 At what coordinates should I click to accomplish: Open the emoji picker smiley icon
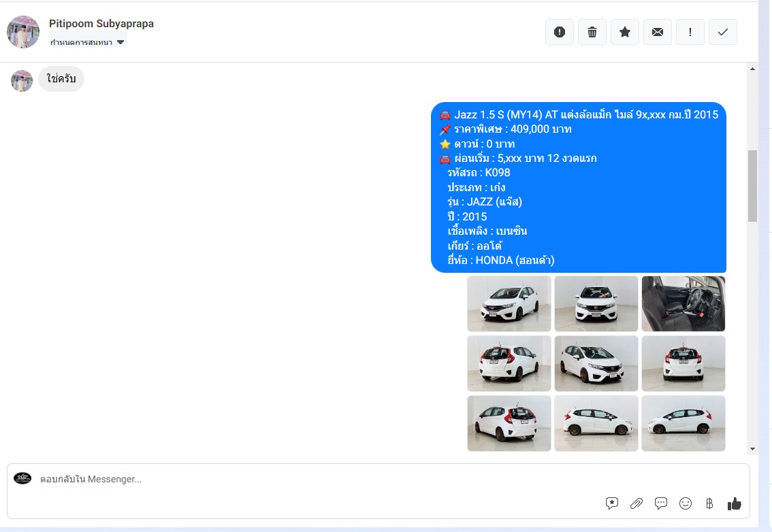pos(686,503)
